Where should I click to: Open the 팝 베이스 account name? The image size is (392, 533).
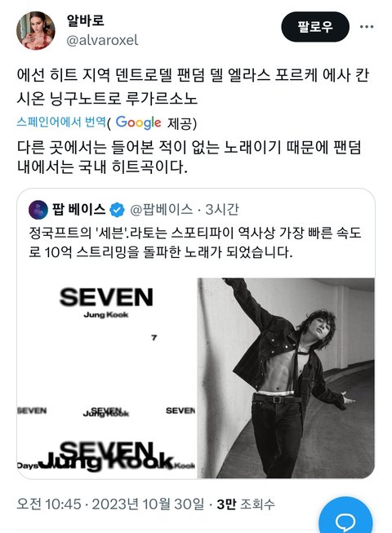pyautogui.click(x=78, y=210)
